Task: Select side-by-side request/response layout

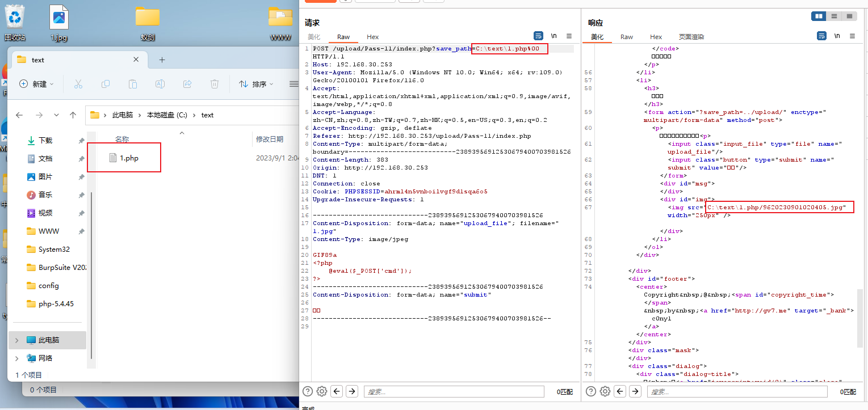Action: [819, 16]
